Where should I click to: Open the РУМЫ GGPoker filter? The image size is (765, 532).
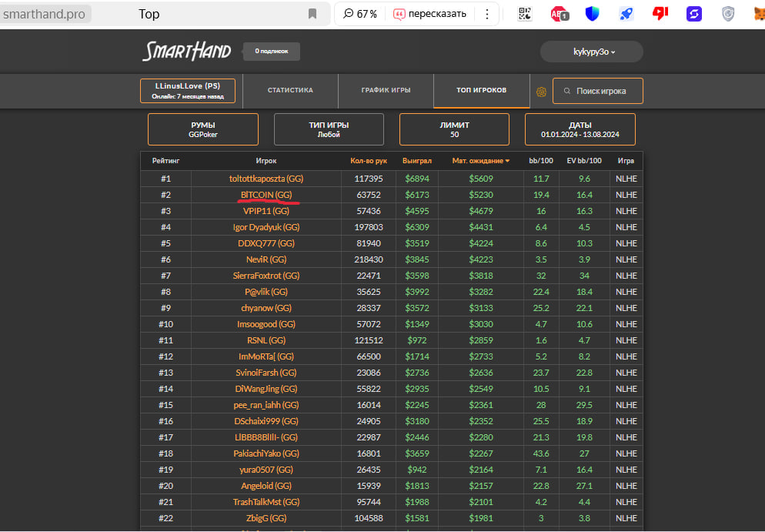click(203, 129)
